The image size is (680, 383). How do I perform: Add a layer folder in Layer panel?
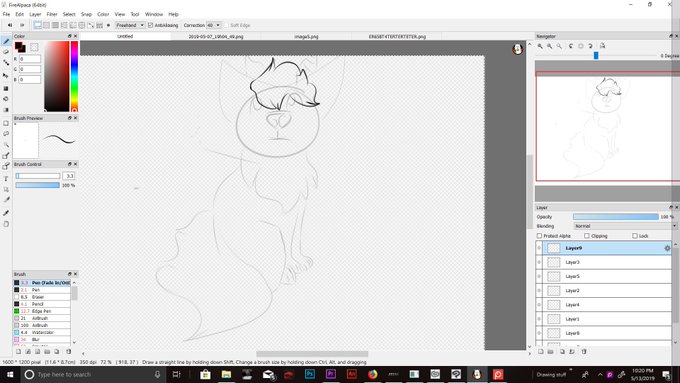[550, 351]
